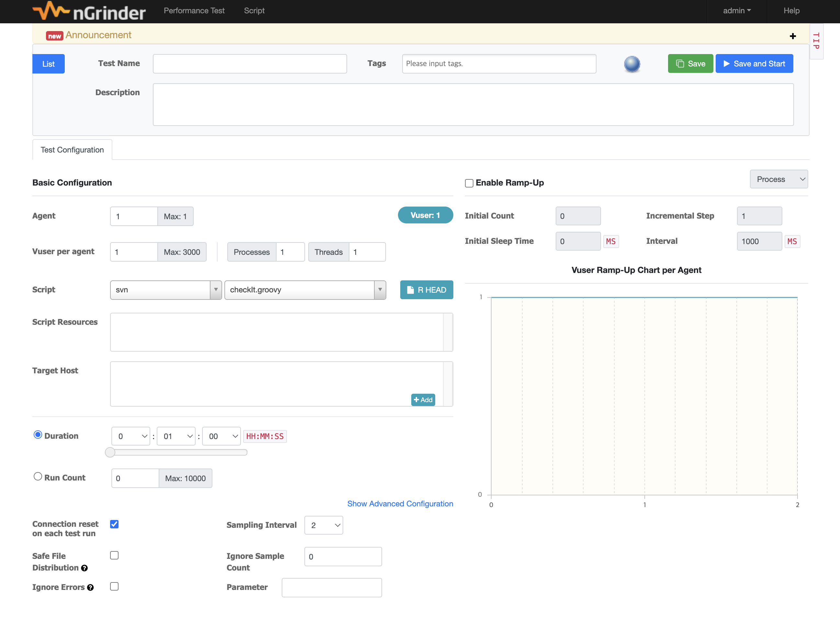Click Ignore Errors help question icon
This screenshot has height=621, width=840.
(x=91, y=588)
